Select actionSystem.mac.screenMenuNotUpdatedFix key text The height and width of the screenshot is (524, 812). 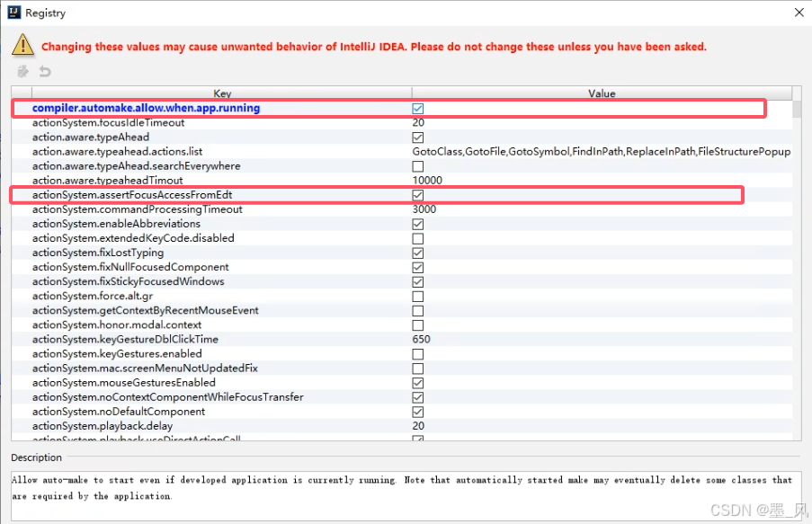click(145, 369)
